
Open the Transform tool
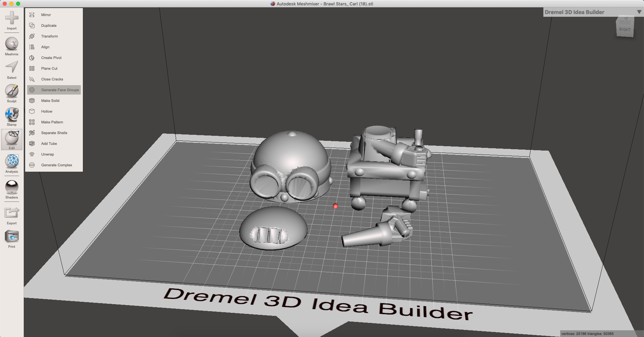click(54, 36)
